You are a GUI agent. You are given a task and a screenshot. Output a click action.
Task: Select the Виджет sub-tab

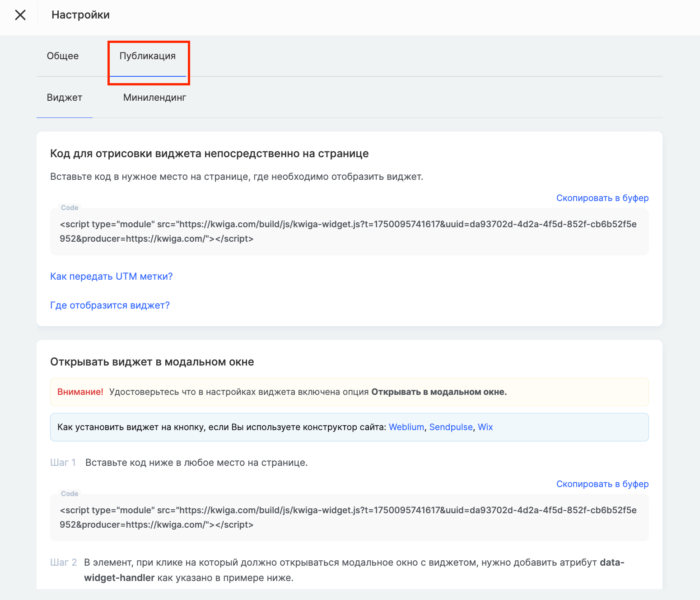pyautogui.click(x=65, y=98)
